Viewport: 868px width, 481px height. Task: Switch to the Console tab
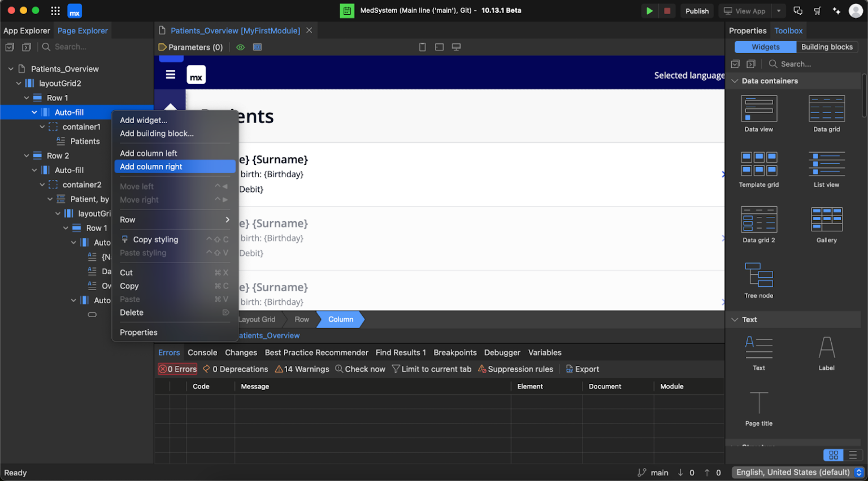[x=202, y=352]
